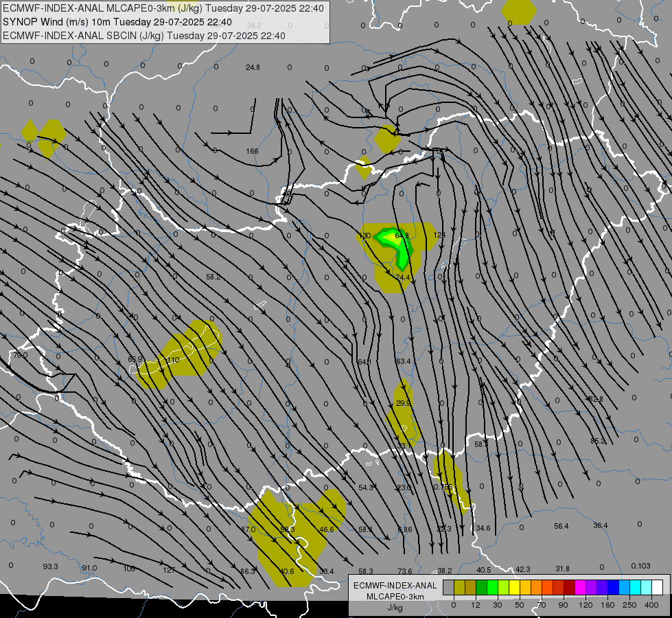Viewport: 672px width, 618px height.
Task: Click the legend tick label 250
Action: (x=629, y=605)
